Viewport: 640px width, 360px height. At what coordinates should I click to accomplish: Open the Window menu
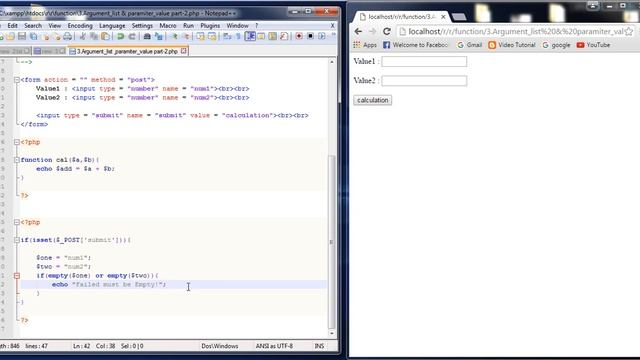point(238,25)
